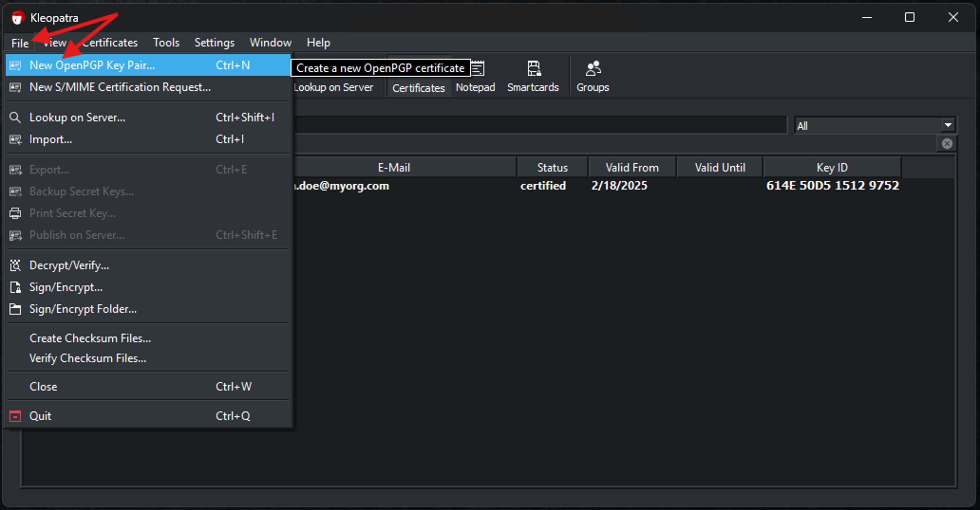
Task: Clear the search field with the X icon
Action: 947,144
